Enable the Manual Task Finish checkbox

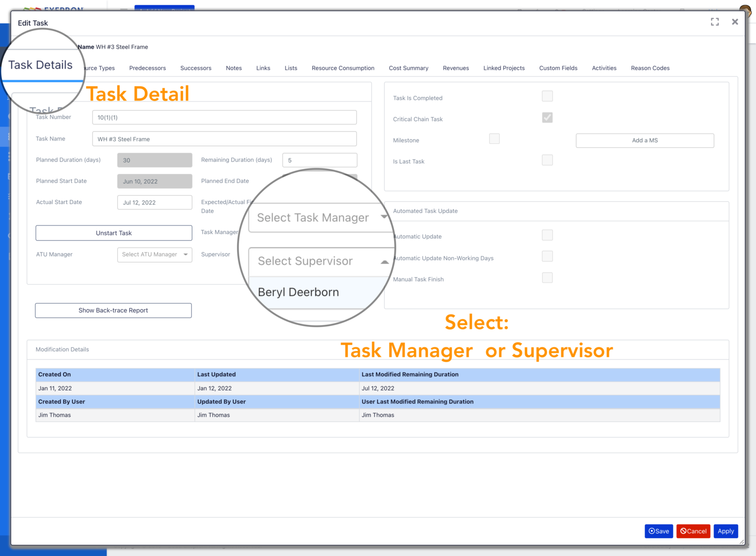547,278
